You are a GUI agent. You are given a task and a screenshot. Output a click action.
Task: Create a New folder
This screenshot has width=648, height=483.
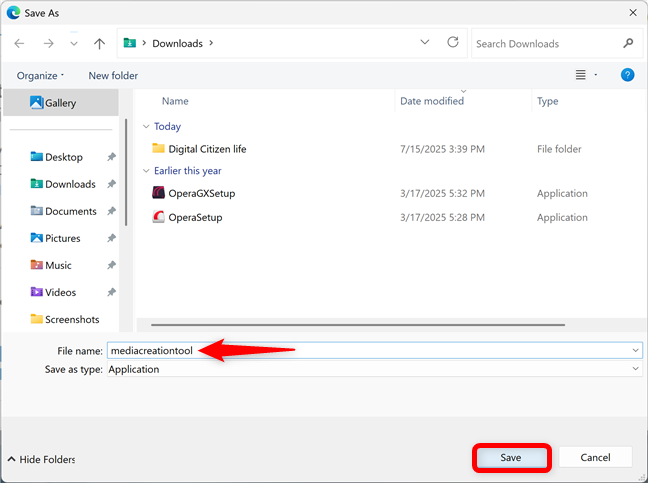pos(113,76)
